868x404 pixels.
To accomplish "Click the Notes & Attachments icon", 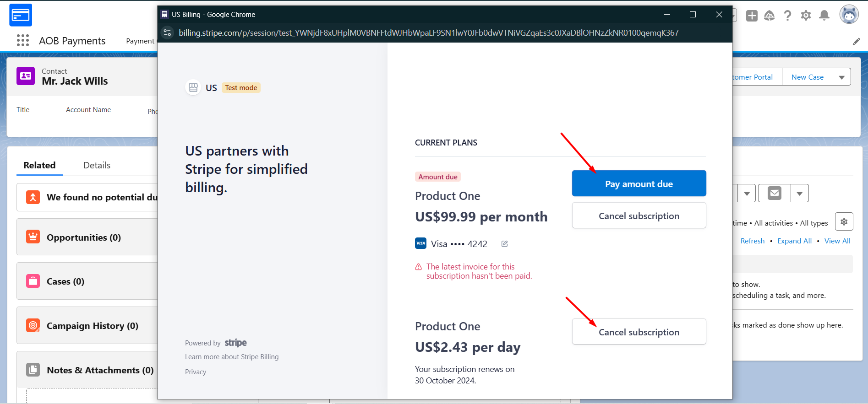I will pos(33,370).
